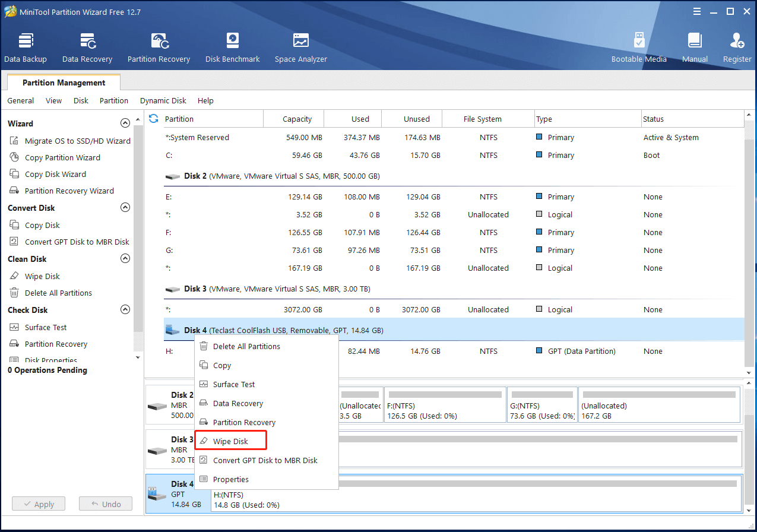Click the sidebar scroll down arrow
This screenshot has height=532, width=757.
pyautogui.click(x=138, y=357)
